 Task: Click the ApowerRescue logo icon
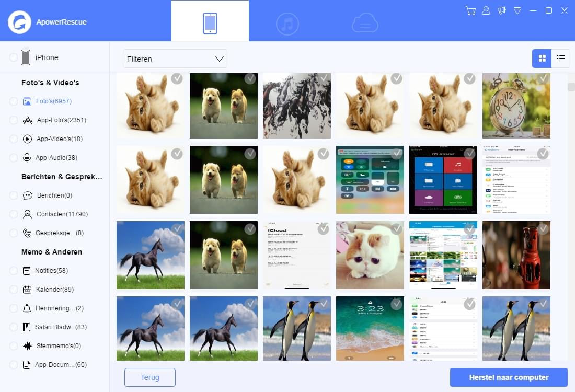point(20,22)
